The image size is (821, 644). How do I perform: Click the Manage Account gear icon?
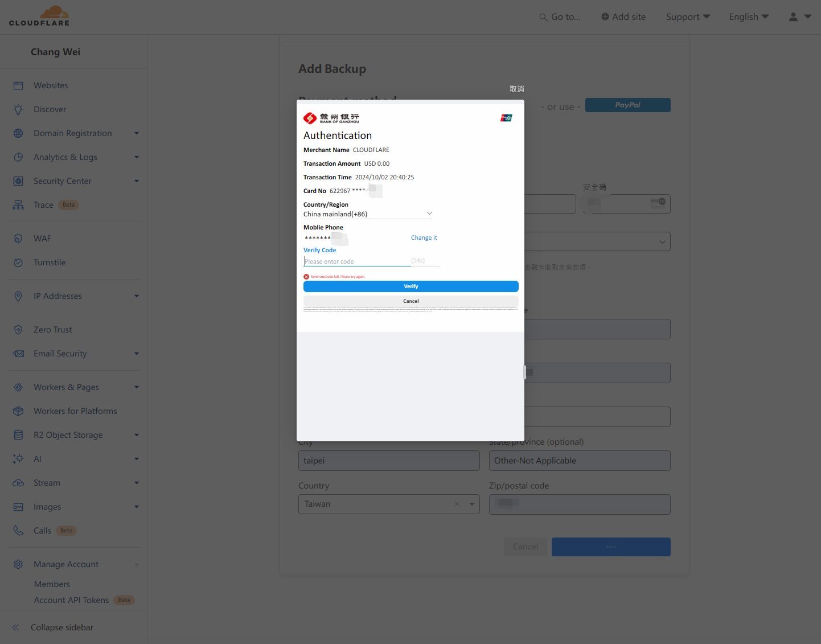(18, 564)
